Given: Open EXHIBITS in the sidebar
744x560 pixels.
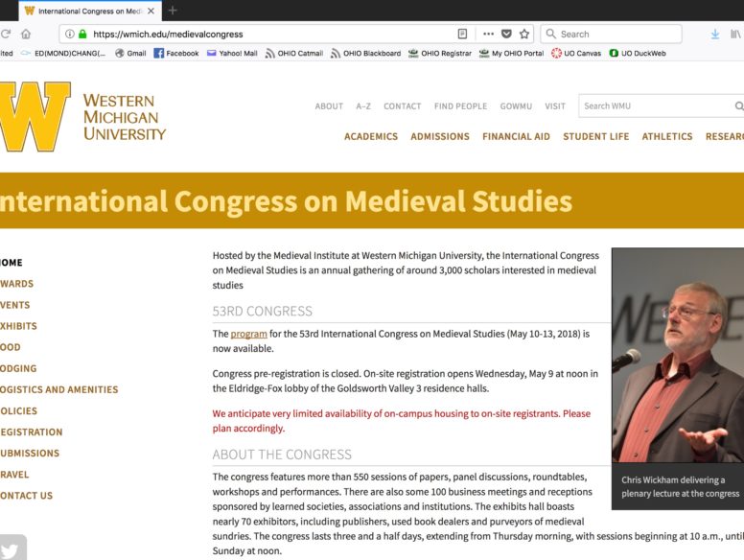Looking at the screenshot, I should (x=18, y=326).
